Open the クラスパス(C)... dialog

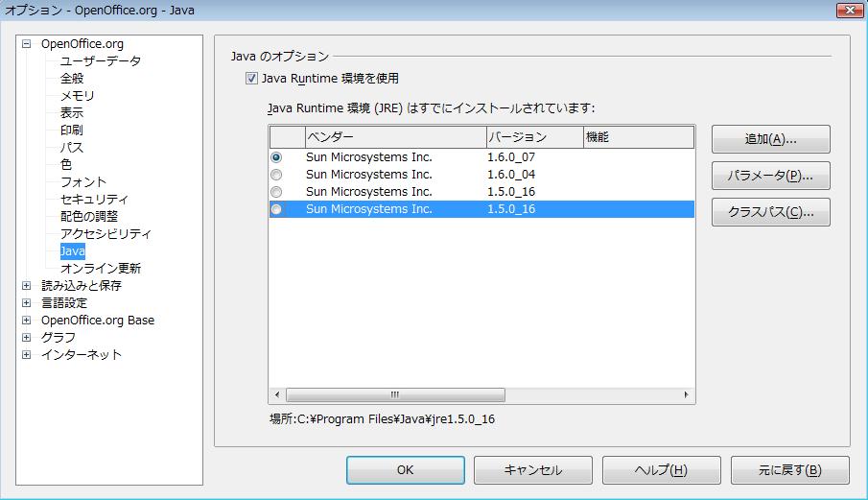point(770,212)
